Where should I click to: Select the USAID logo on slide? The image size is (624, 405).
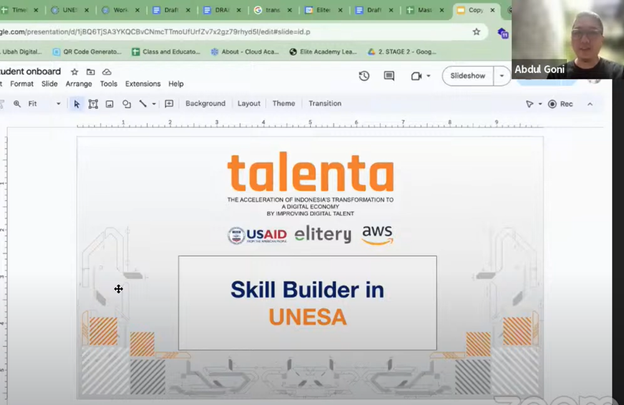click(257, 236)
